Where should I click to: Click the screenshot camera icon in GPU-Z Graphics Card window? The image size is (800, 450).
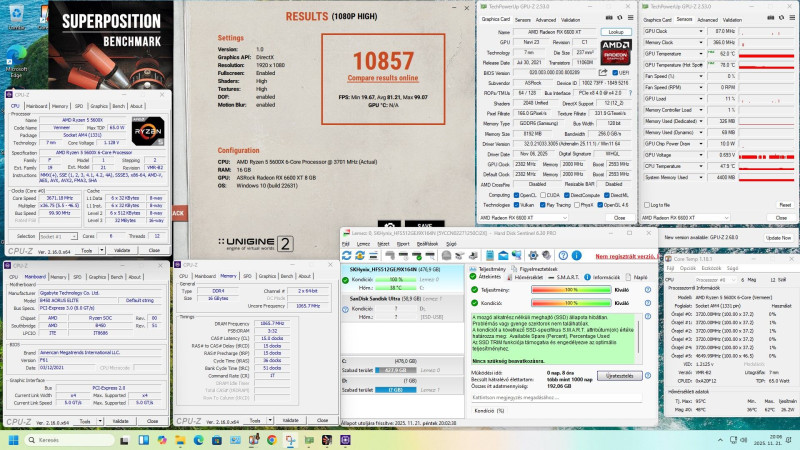coord(609,18)
